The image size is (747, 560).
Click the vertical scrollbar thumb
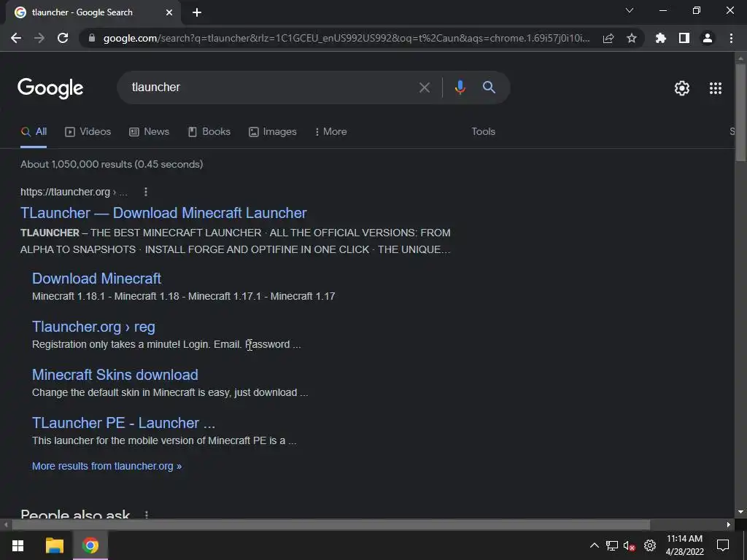(740, 112)
